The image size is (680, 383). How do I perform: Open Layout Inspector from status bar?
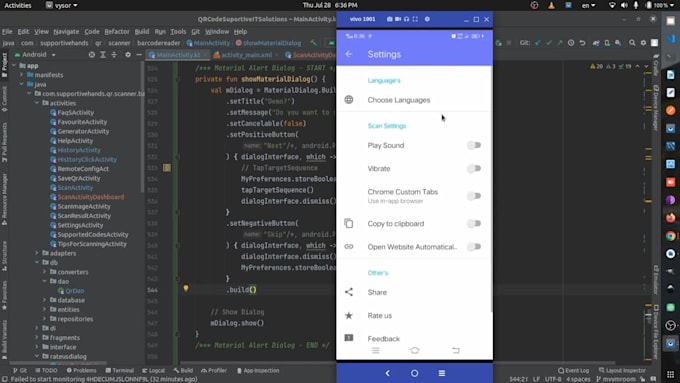[x=622, y=370]
